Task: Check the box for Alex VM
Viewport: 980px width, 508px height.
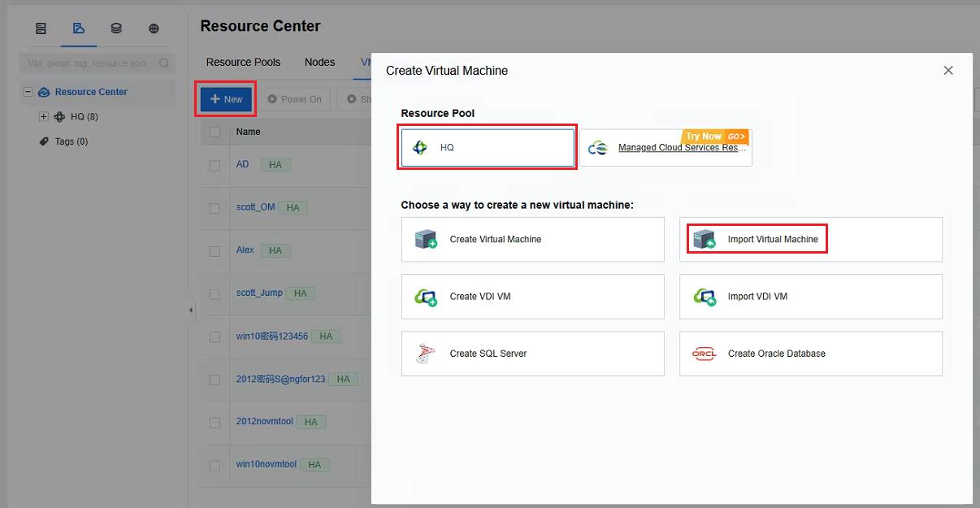Action: coord(215,251)
